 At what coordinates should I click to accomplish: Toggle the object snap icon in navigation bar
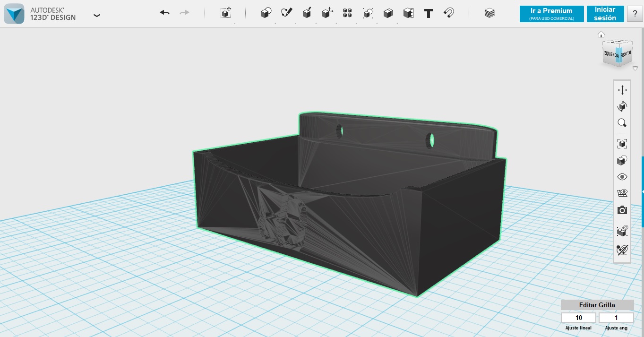pos(622,231)
